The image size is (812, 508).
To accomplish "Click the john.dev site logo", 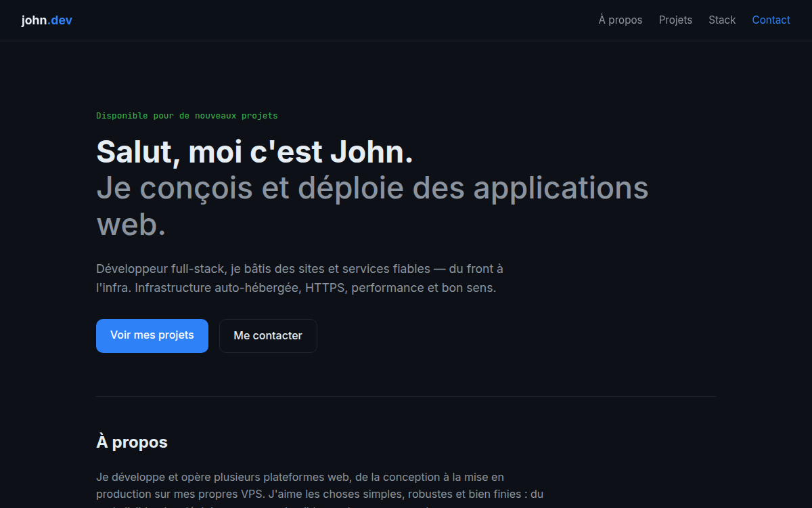I will pos(47,20).
